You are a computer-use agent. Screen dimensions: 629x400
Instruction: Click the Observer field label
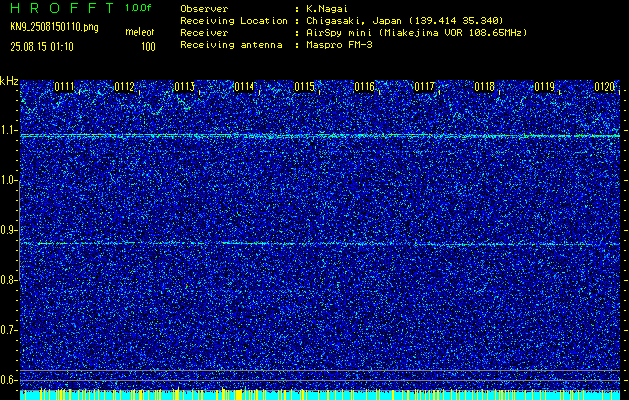click(x=204, y=8)
